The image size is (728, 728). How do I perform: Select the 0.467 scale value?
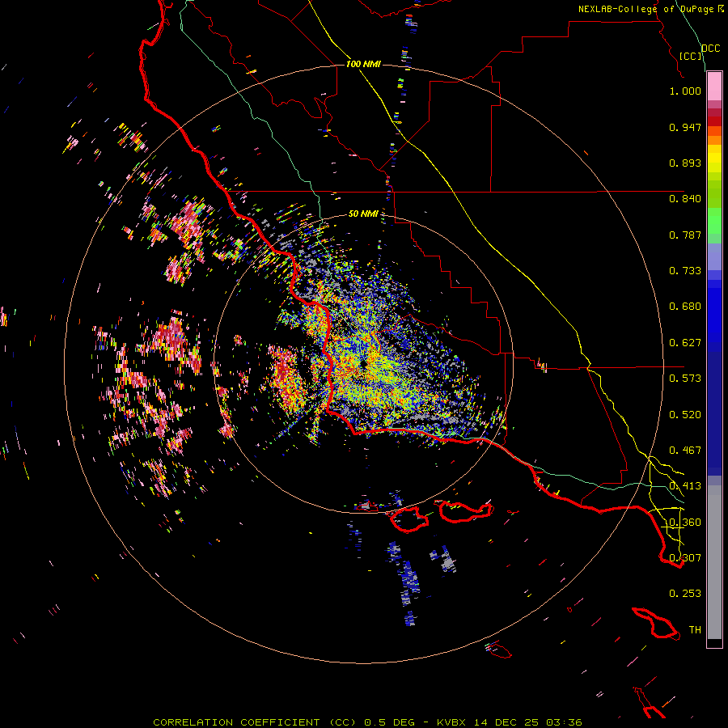pyautogui.click(x=685, y=451)
